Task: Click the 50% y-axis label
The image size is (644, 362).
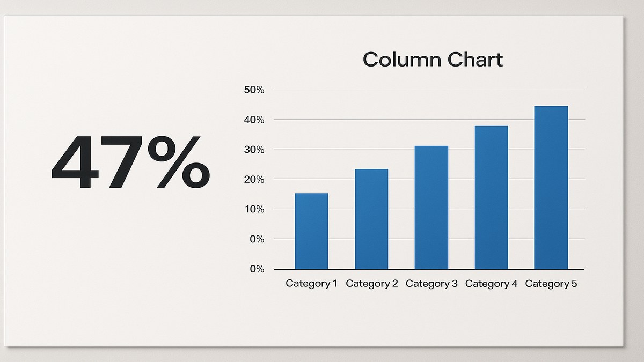Action: tap(254, 90)
